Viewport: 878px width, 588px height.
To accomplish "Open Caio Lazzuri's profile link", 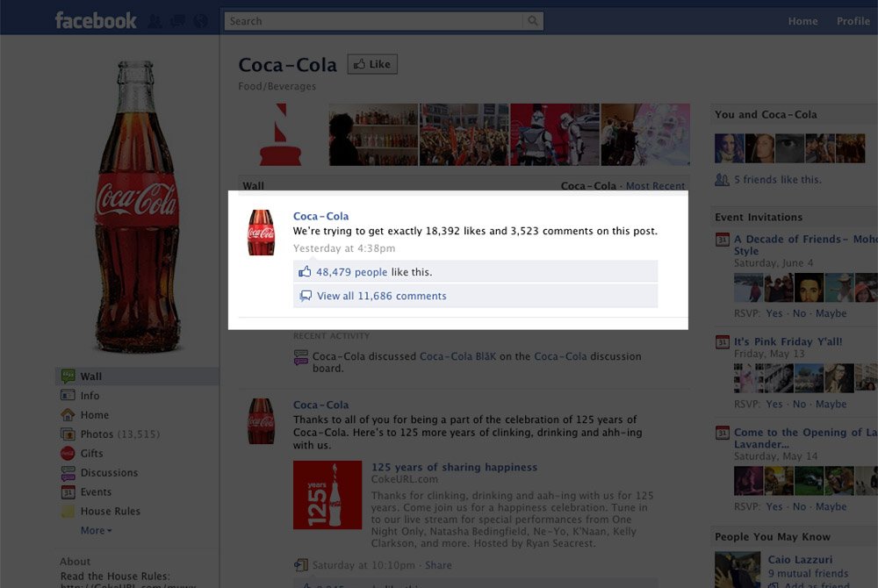I will [800, 559].
